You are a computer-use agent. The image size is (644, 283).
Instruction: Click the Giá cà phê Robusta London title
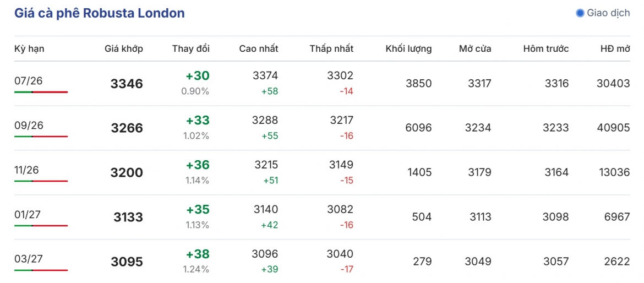click(x=100, y=13)
